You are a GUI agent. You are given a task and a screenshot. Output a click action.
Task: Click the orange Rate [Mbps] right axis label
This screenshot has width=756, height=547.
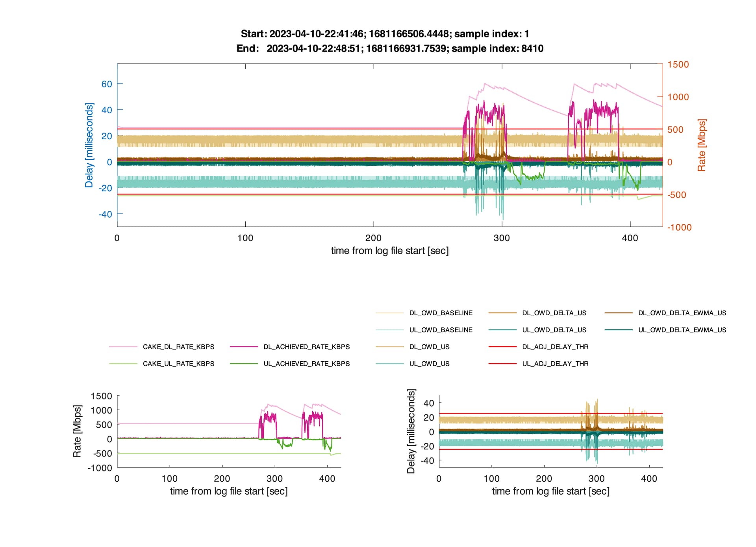702,145
